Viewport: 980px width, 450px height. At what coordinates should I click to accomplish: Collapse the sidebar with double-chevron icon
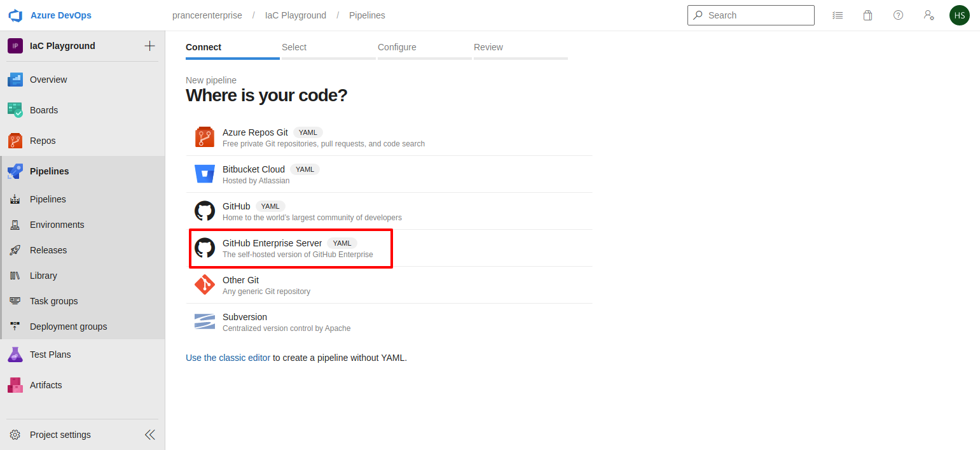(x=150, y=435)
